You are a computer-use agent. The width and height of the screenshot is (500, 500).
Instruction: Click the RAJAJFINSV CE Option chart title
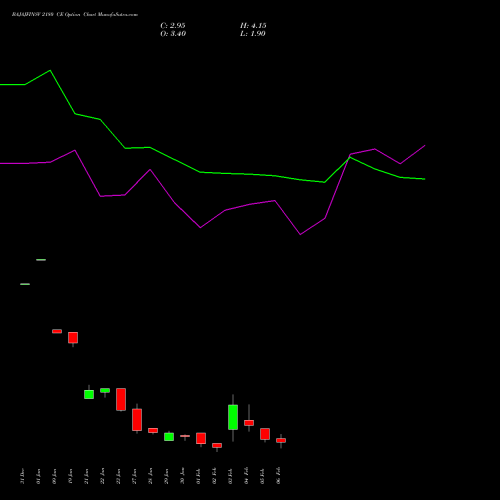coord(75,15)
